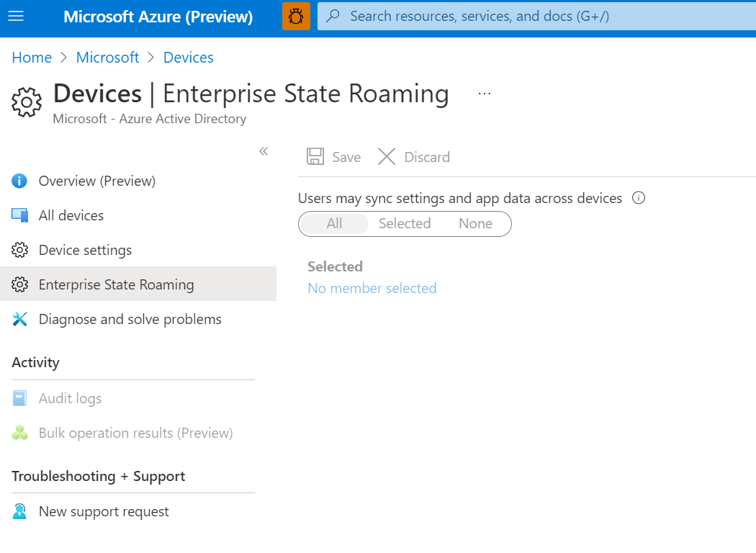This screenshot has height=553, width=756.
Task: Click the orange bug report icon
Action: 296,16
